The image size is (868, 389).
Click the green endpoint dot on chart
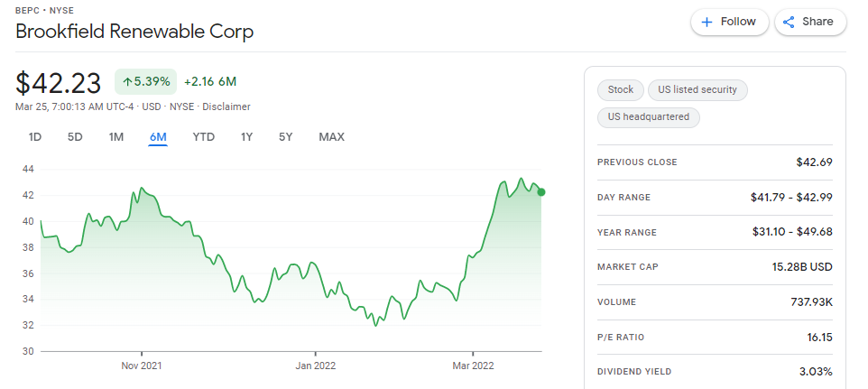coord(541,192)
